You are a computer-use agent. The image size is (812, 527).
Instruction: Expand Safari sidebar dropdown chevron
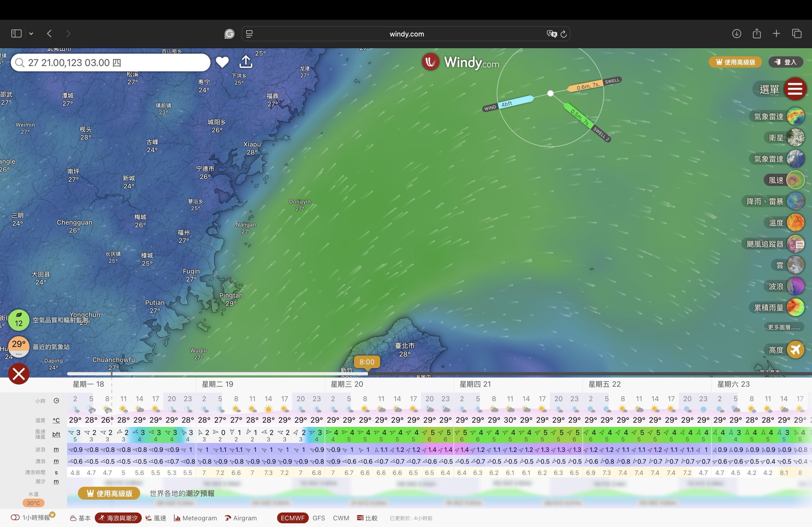click(31, 34)
